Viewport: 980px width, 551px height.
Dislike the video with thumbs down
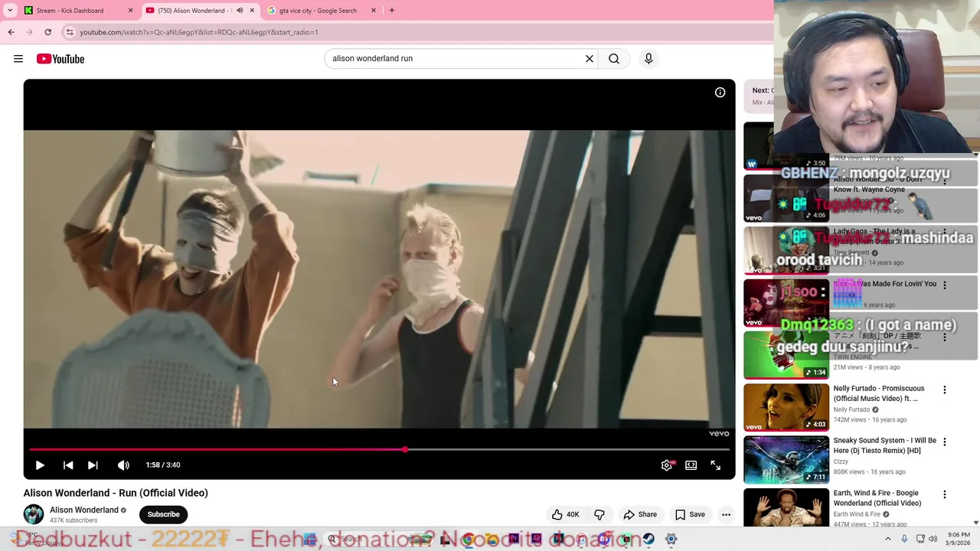(x=599, y=515)
